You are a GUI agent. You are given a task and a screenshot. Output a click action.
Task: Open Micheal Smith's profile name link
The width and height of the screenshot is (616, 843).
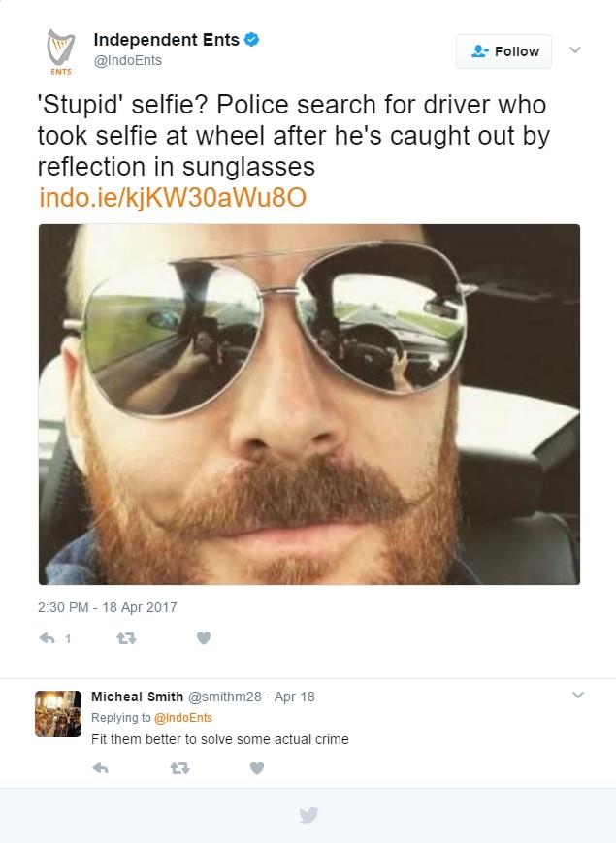tap(137, 697)
